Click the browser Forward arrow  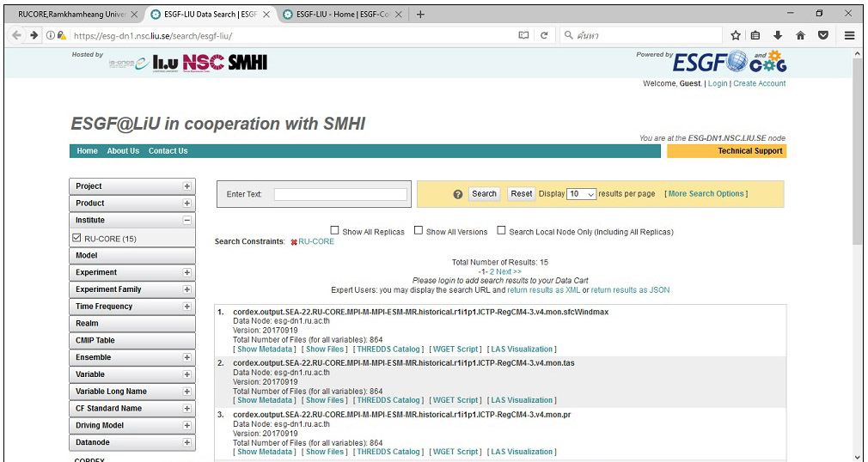tap(34, 35)
